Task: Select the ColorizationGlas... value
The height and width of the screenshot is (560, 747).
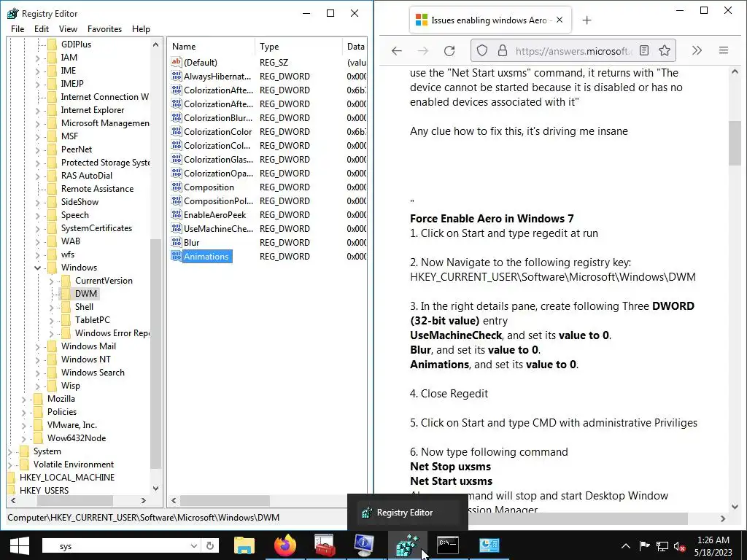Action: 218,159
